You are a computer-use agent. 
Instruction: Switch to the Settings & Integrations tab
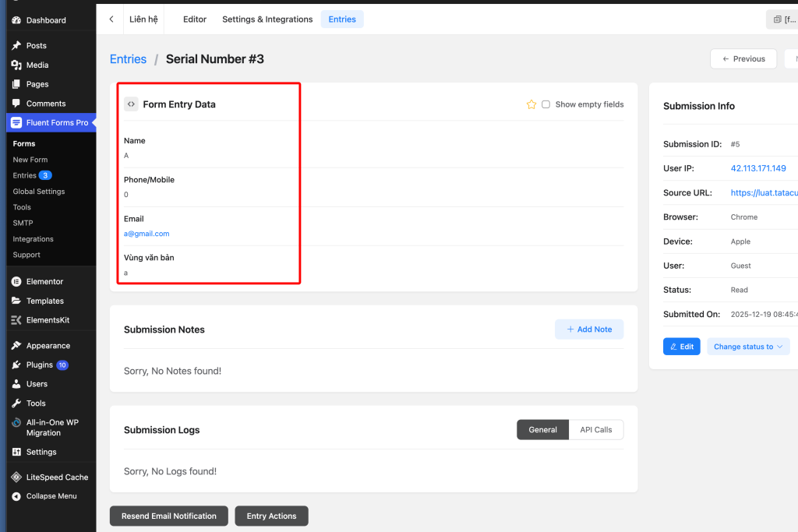pyautogui.click(x=267, y=19)
